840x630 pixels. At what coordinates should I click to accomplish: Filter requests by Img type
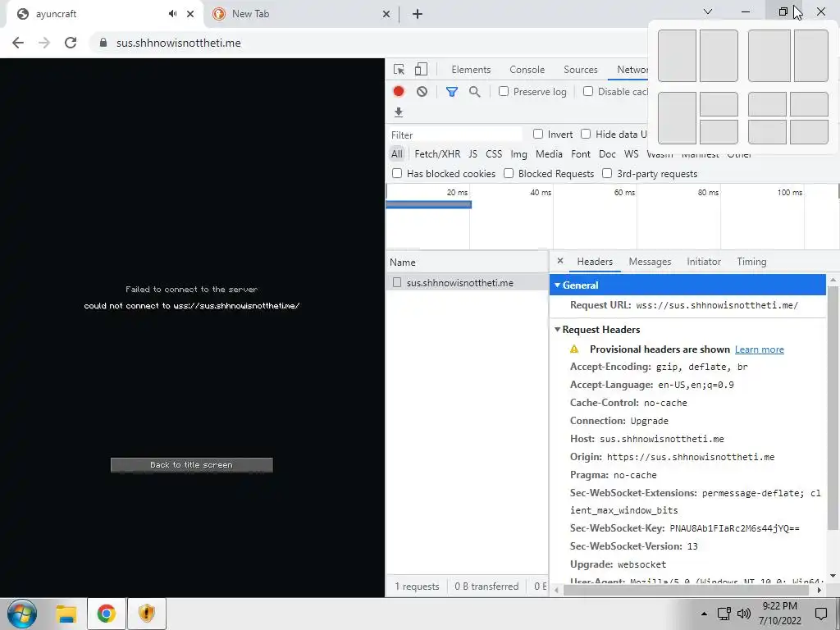point(518,154)
